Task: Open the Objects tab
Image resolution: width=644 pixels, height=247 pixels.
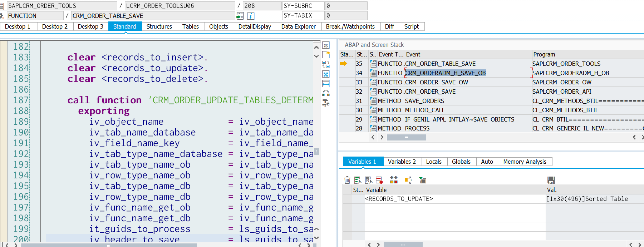Action: point(218,26)
